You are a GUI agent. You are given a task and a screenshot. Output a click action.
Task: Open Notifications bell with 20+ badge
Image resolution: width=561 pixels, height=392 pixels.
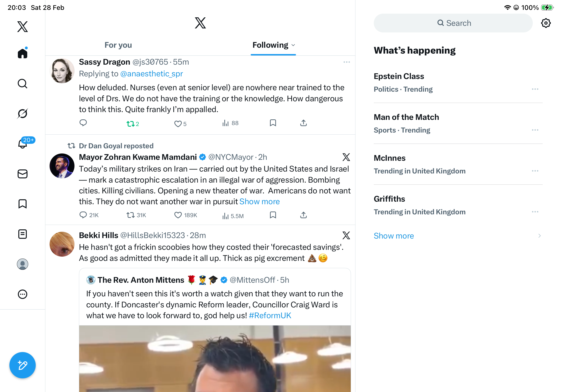tap(23, 143)
